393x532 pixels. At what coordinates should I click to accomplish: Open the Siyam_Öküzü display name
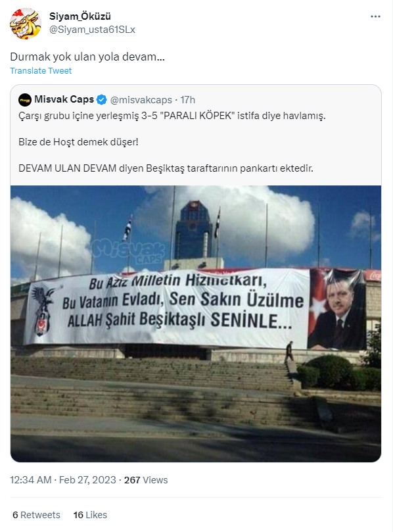(x=80, y=16)
